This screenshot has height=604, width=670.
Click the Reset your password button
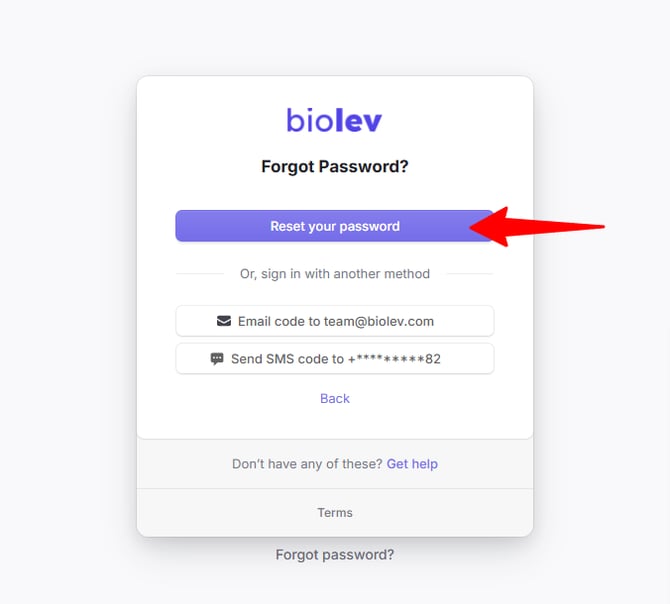(x=335, y=226)
